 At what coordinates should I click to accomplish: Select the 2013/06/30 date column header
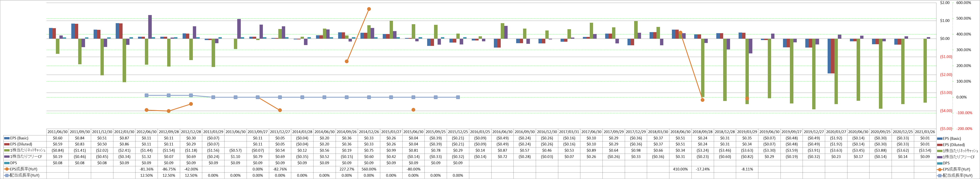pos(236,132)
